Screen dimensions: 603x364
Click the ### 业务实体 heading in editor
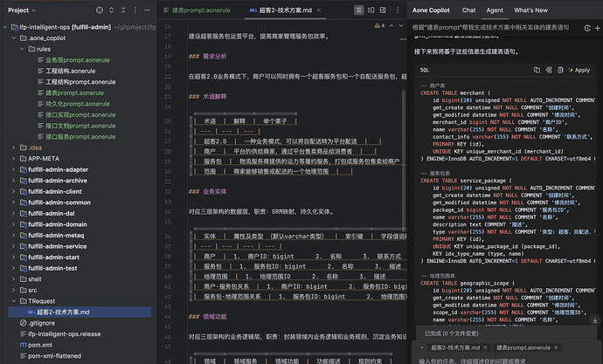(207, 191)
